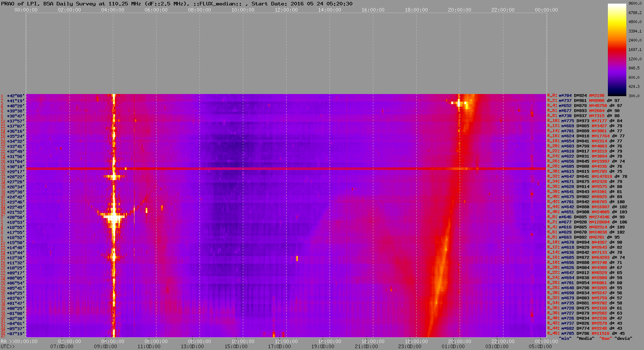This screenshot has height=350, width=644.
Task: Click the color scale bar gradient
Action: [x=617, y=50]
